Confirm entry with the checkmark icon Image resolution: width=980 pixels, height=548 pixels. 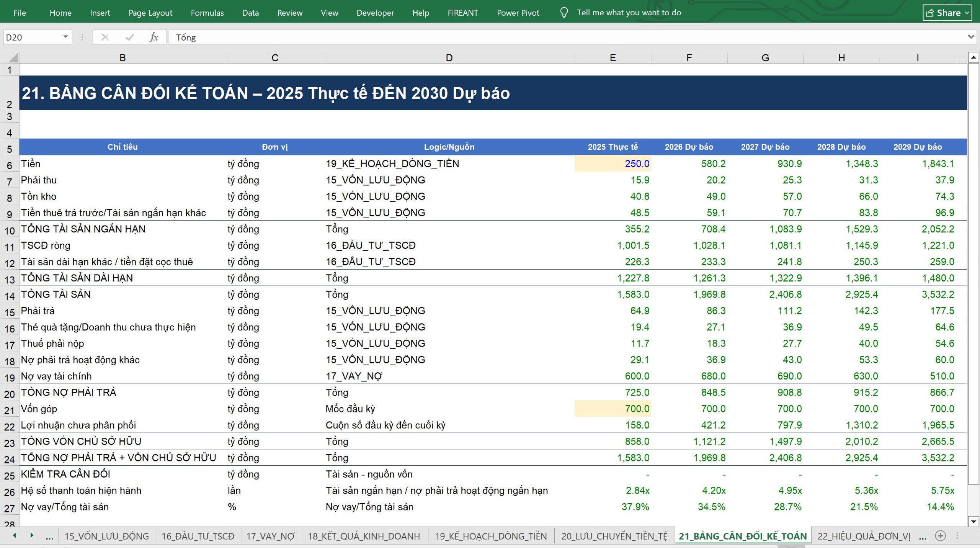130,37
